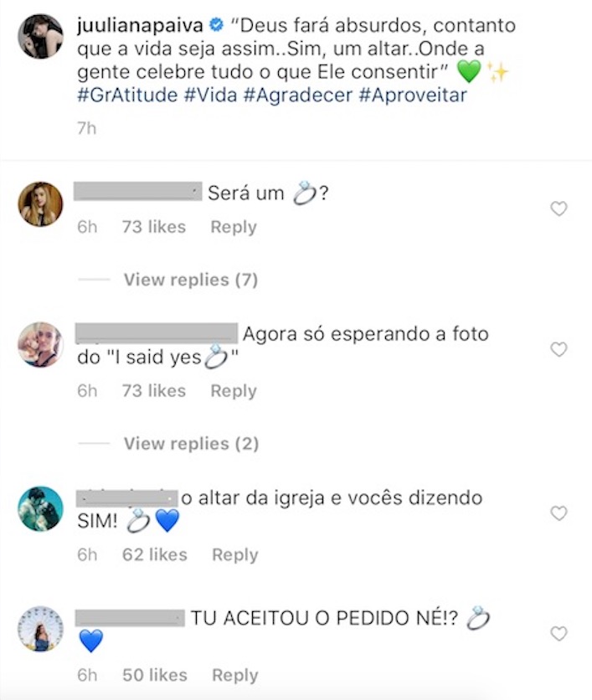Open the #Agradecer hashtag
The width and height of the screenshot is (592, 700).
coord(298,95)
